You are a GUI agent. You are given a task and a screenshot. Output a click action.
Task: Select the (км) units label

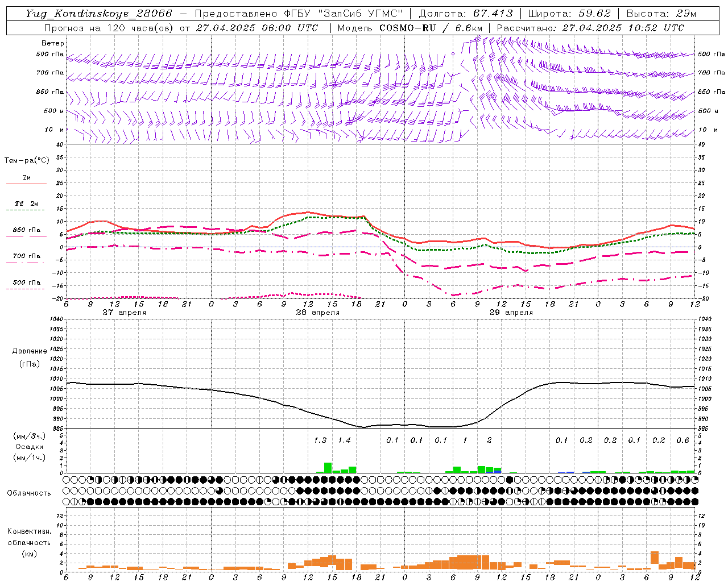[x=29, y=554]
